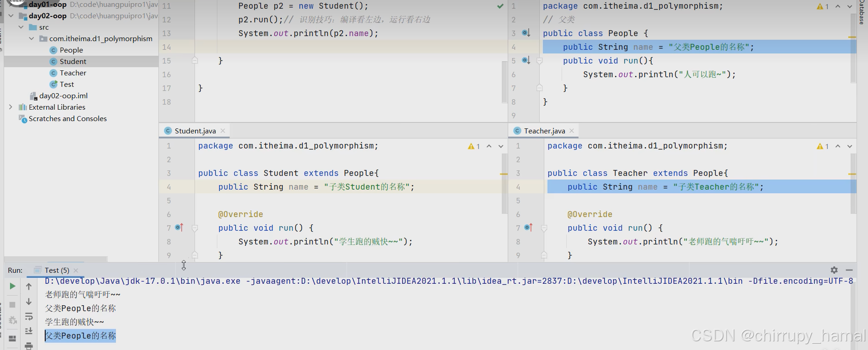Toggle scroll-to-end in the Run console
This screenshot has height=350, width=868.
(29, 331)
